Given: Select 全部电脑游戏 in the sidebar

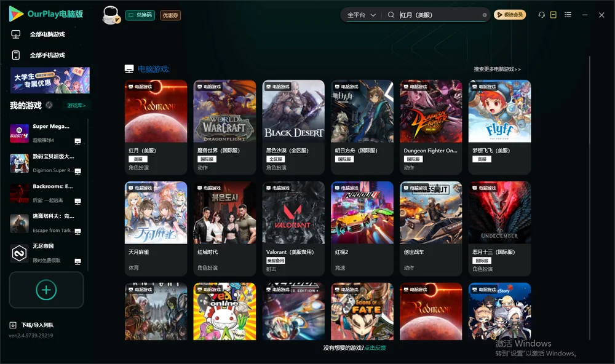Looking at the screenshot, I should pyautogui.click(x=47, y=34).
